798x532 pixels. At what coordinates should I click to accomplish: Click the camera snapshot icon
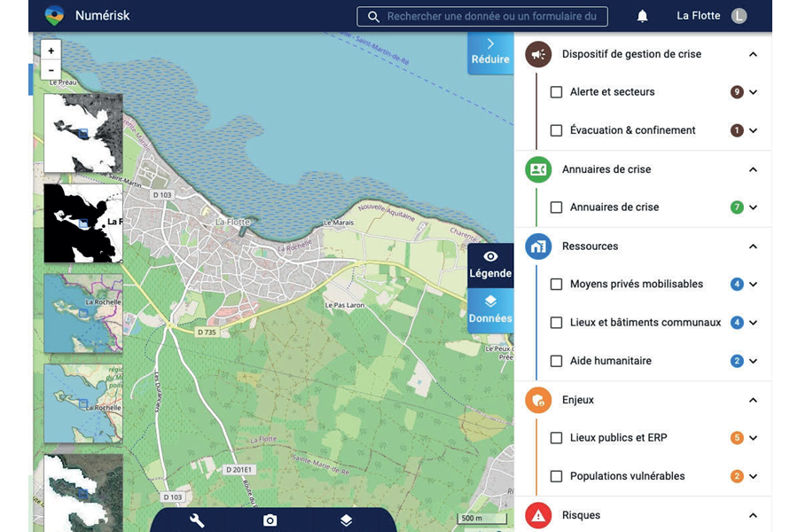pyautogui.click(x=270, y=520)
